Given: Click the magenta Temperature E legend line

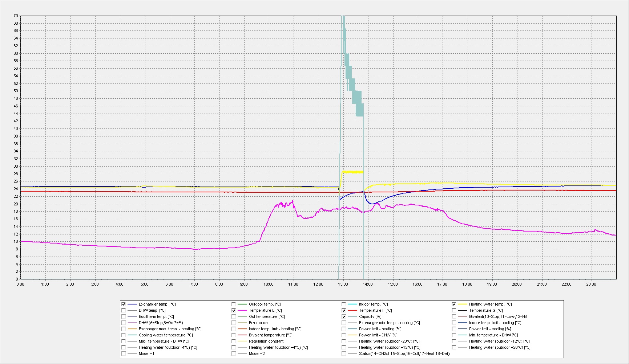Looking at the screenshot, I should (243, 310).
